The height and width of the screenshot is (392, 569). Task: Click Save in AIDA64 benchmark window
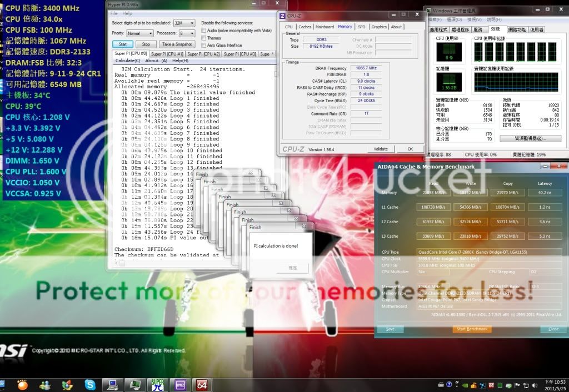[390, 329]
